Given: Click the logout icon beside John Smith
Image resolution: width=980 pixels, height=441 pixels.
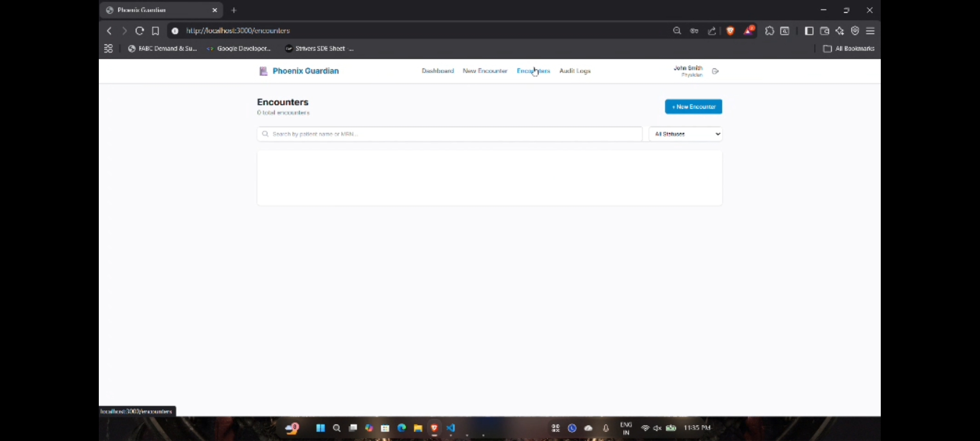Looking at the screenshot, I should click(715, 71).
